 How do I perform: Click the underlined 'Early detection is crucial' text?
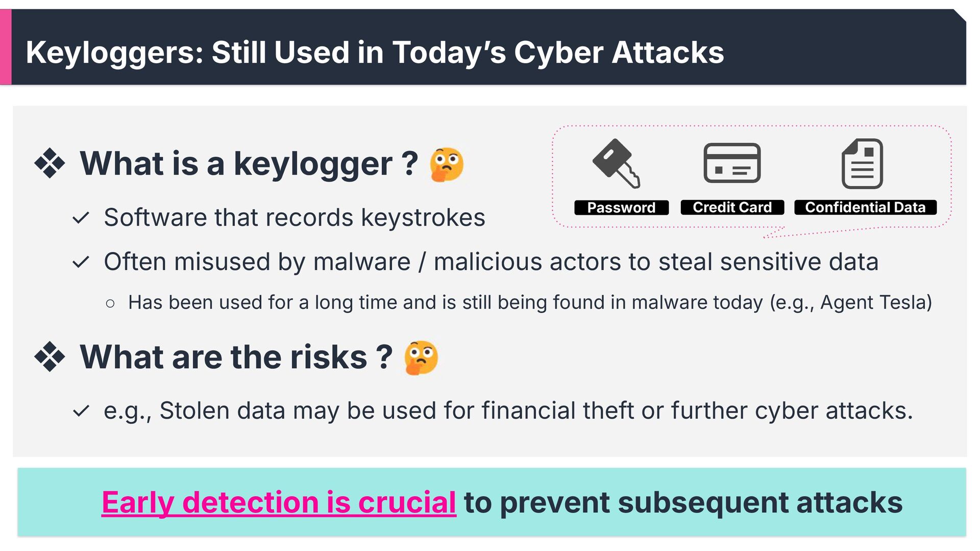[279, 503]
